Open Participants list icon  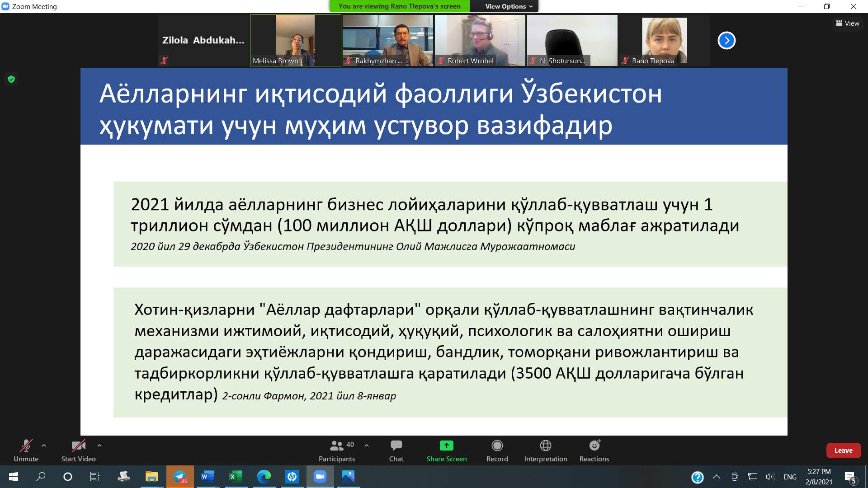(336, 446)
